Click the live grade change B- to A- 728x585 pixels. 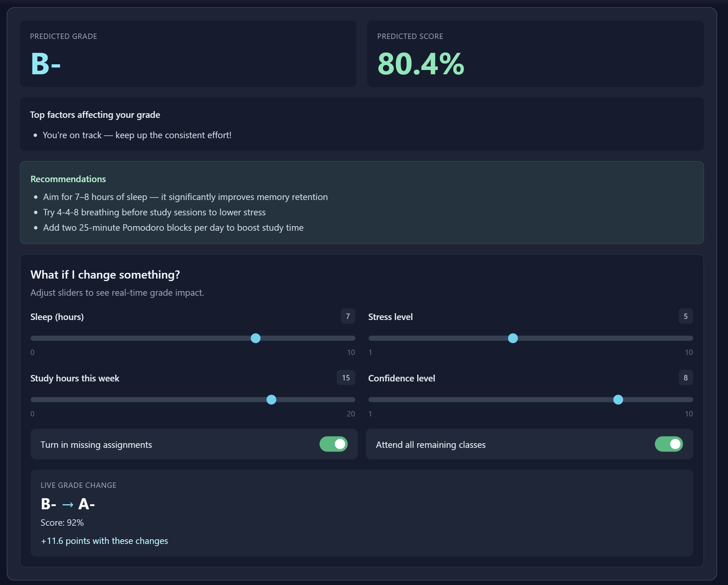coord(68,504)
